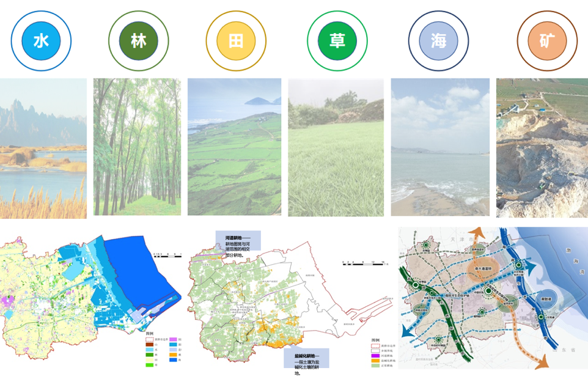
Task: Click the yellow 田 (farmland) circle icon
Action: pos(236,41)
